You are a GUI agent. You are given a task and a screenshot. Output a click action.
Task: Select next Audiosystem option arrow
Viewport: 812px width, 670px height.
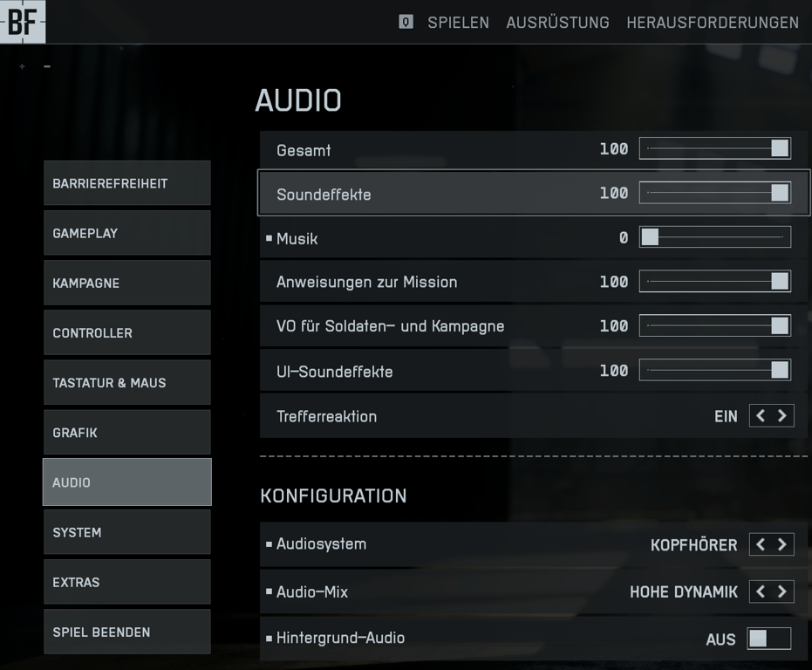point(782,544)
